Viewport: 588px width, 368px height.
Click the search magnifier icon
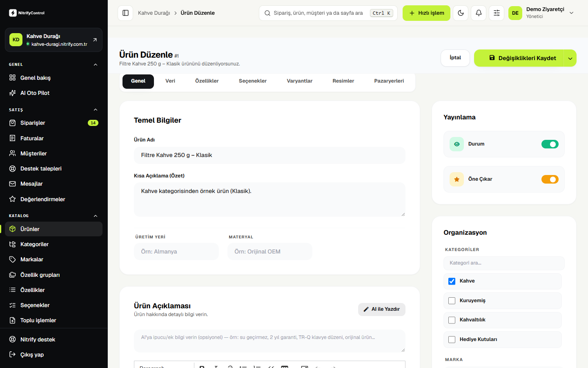click(x=267, y=13)
